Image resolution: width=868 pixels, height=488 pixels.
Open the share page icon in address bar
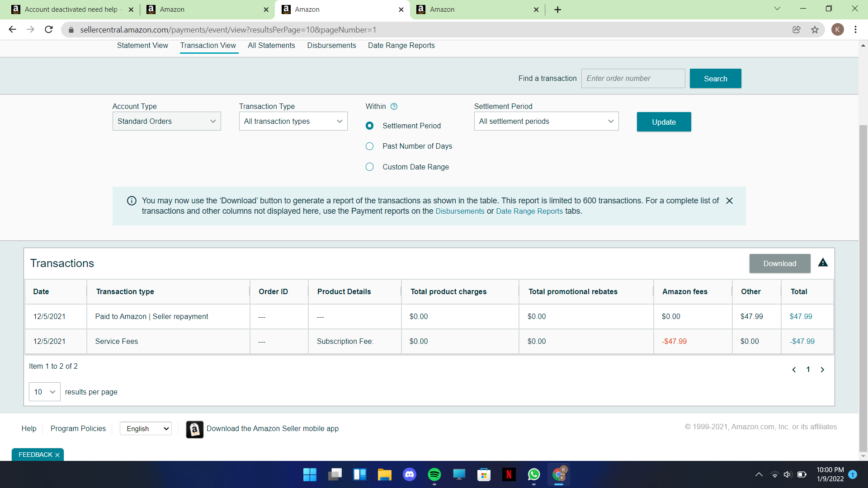point(797,29)
